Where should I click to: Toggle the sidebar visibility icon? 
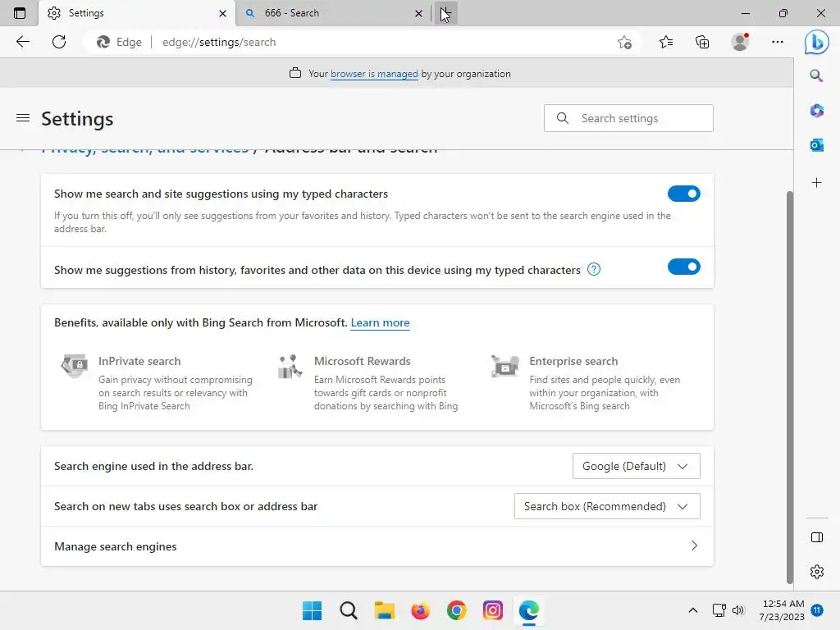coord(816,537)
